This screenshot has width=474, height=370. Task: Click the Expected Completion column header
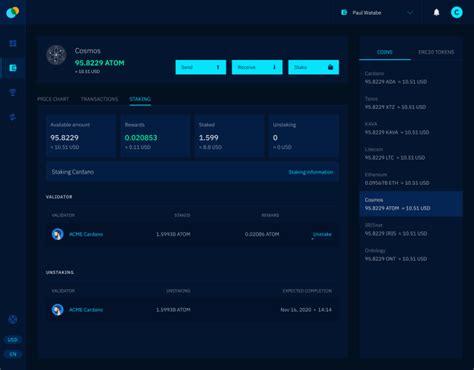[307, 291]
